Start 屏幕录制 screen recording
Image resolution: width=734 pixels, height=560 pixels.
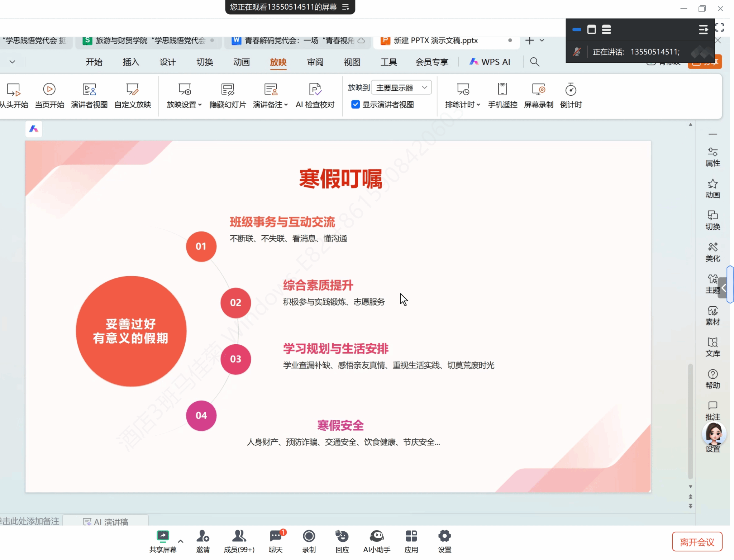tap(538, 90)
